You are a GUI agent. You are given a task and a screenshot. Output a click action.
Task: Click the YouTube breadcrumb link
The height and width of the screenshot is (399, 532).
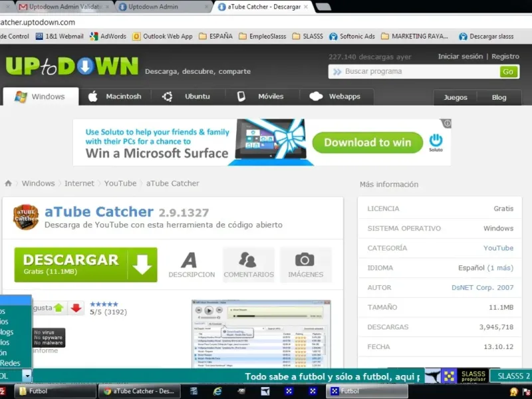pyautogui.click(x=120, y=184)
